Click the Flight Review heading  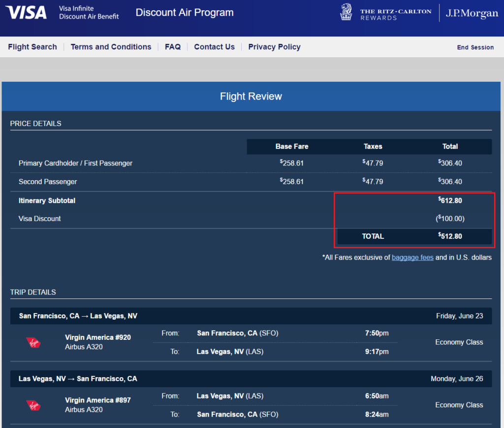click(x=251, y=96)
